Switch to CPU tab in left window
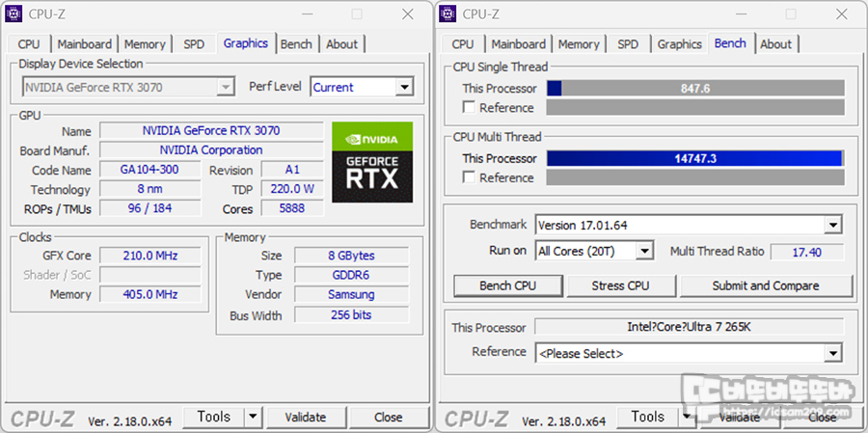 pos(29,44)
